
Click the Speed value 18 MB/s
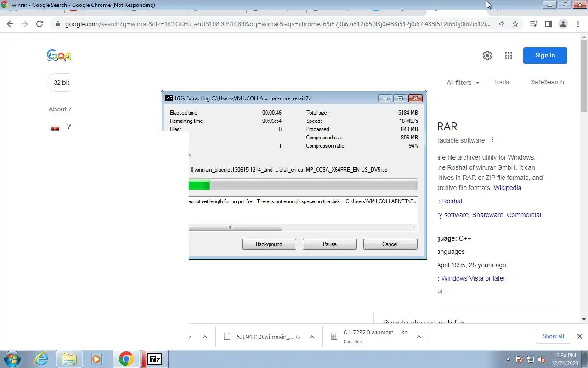pyautogui.click(x=408, y=121)
